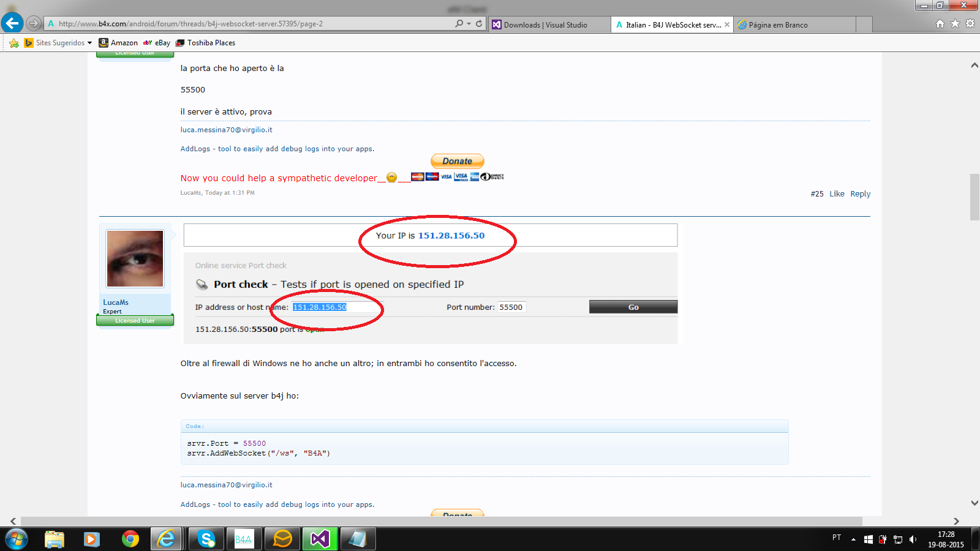The height and width of the screenshot is (551, 980).
Task: Open the B4A taskbar app
Action: pyautogui.click(x=244, y=539)
